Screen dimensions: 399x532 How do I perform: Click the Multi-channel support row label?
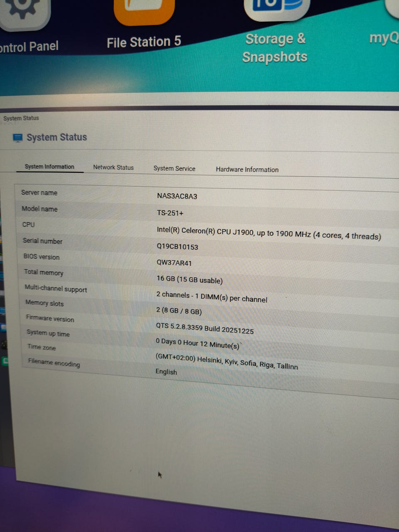tap(56, 288)
